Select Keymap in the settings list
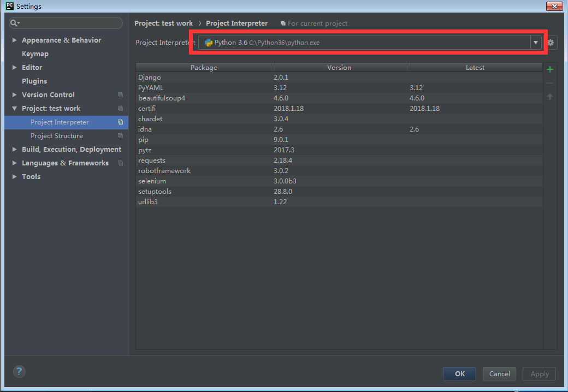The width and height of the screenshot is (568, 392). point(35,54)
